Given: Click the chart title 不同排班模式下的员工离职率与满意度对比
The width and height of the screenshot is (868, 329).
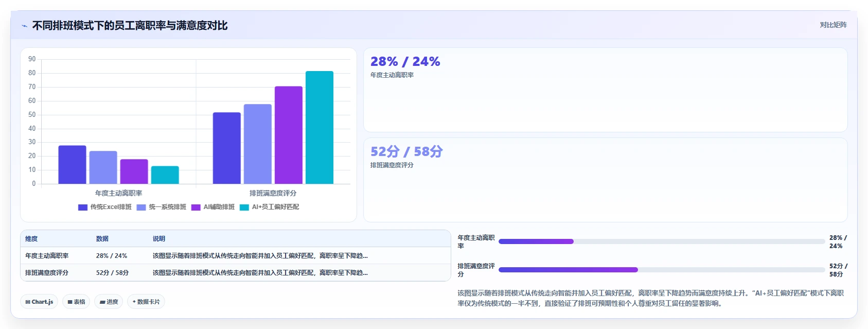Looking at the screenshot, I should (x=130, y=26).
